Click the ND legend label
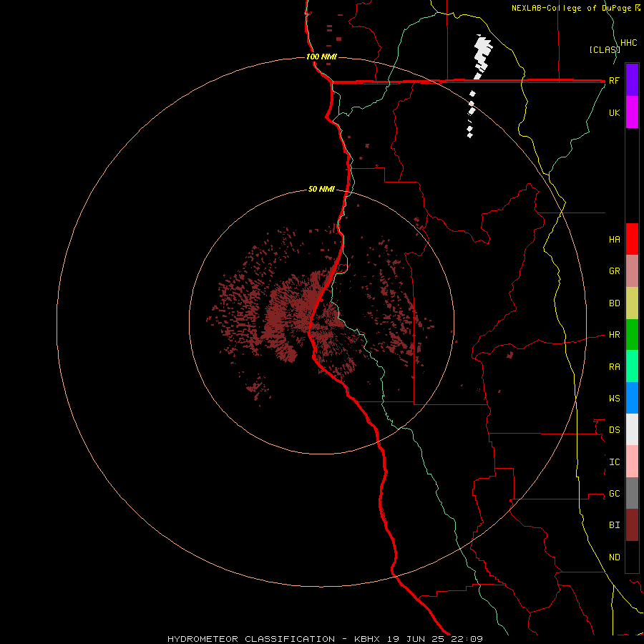The width and height of the screenshot is (644, 644). click(x=614, y=557)
